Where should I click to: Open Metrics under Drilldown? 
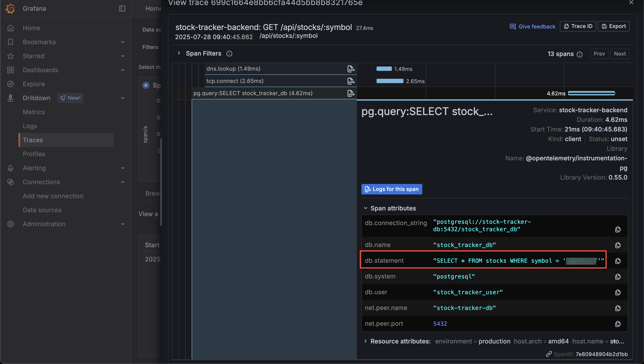[x=34, y=112]
